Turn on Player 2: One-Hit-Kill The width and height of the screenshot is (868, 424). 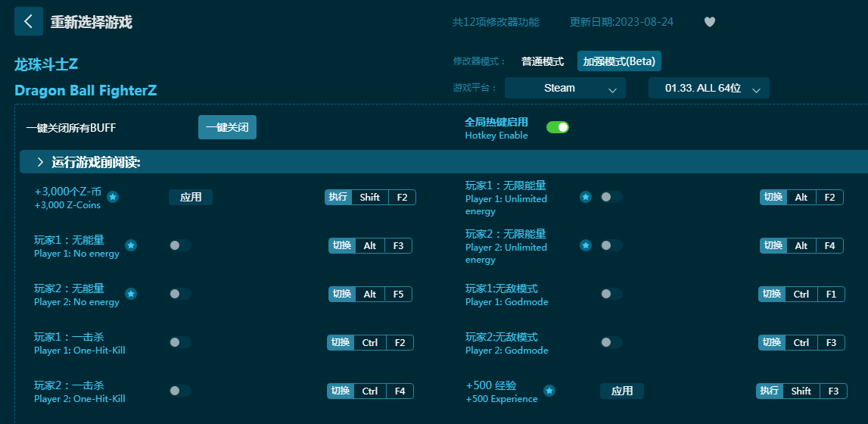click(x=180, y=391)
